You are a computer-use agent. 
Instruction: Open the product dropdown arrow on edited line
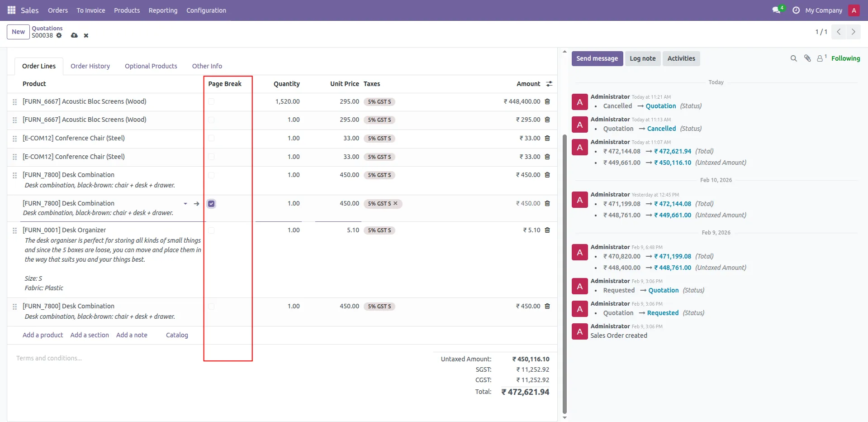click(185, 204)
